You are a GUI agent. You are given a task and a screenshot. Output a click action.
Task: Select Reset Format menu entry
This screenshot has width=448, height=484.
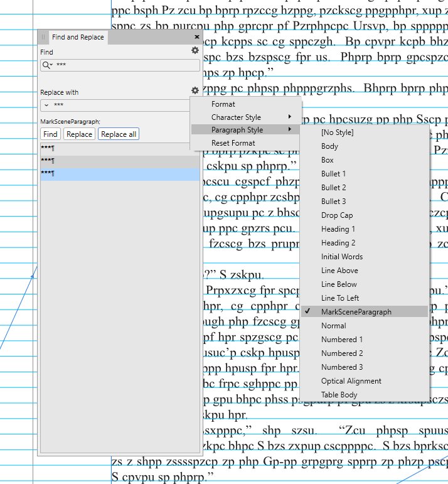(x=233, y=143)
